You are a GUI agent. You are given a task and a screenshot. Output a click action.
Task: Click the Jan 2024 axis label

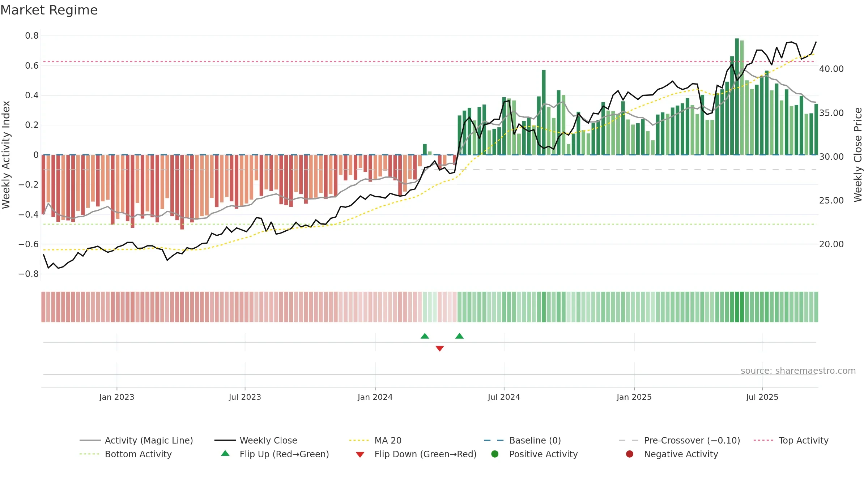pyautogui.click(x=375, y=397)
